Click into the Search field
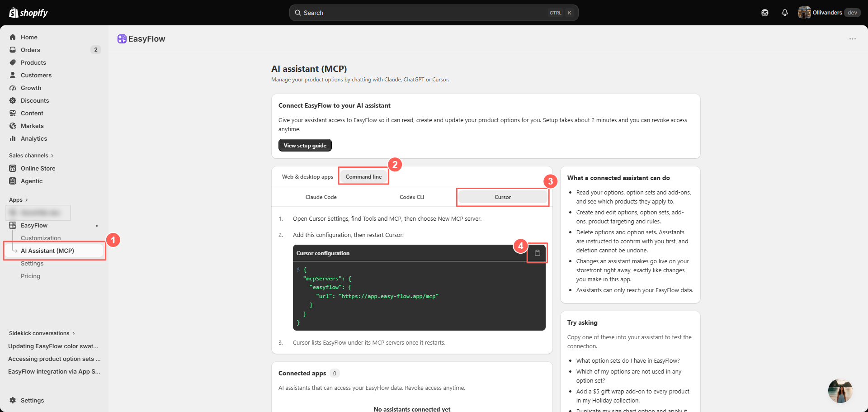The height and width of the screenshot is (412, 868). coord(434,13)
